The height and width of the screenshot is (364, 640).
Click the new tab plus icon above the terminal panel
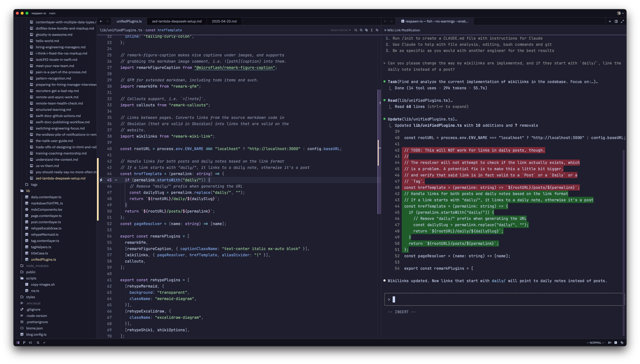(610, 21)
